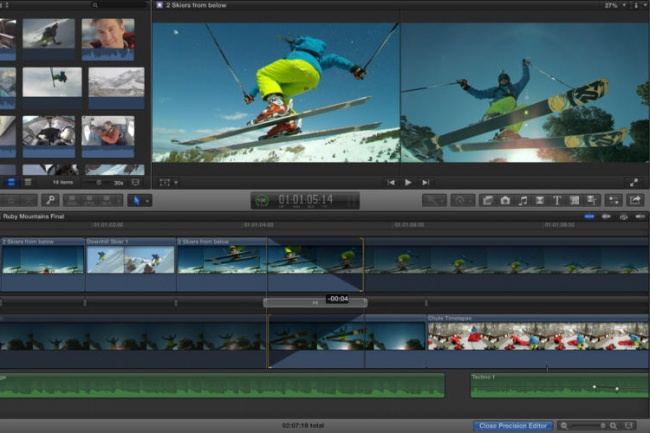Open the Titles browser T icon

point(557,201)
